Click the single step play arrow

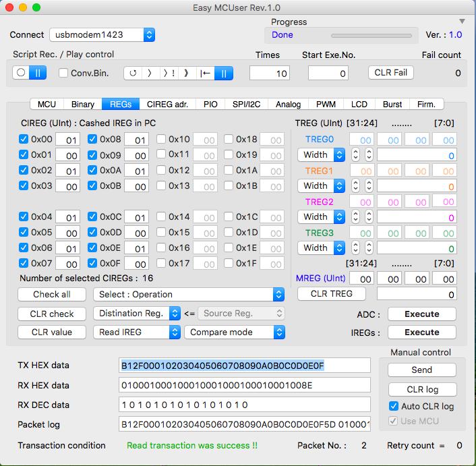150,73
